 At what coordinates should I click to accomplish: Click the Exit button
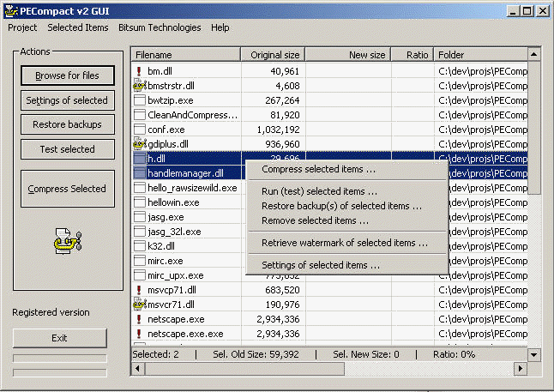[60, 338]
